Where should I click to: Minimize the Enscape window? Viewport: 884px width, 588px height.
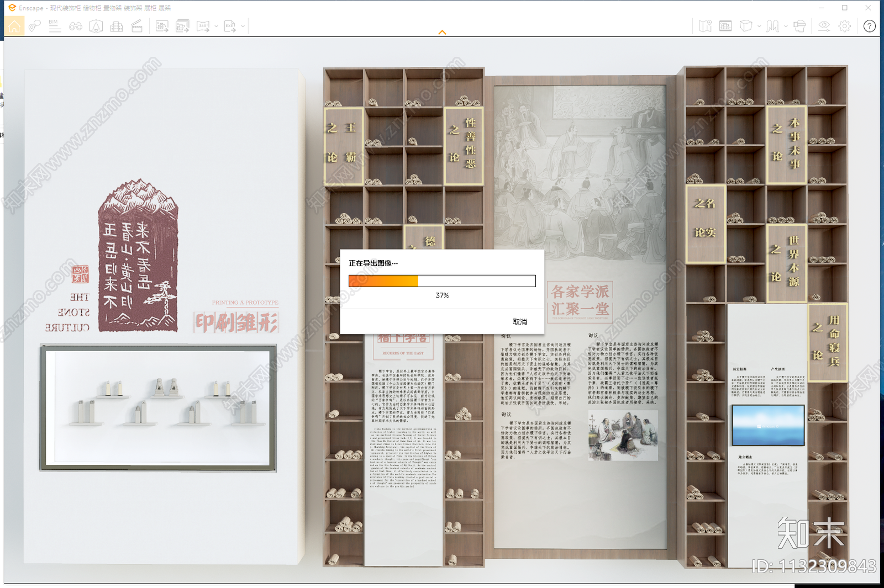coord(822,8)
